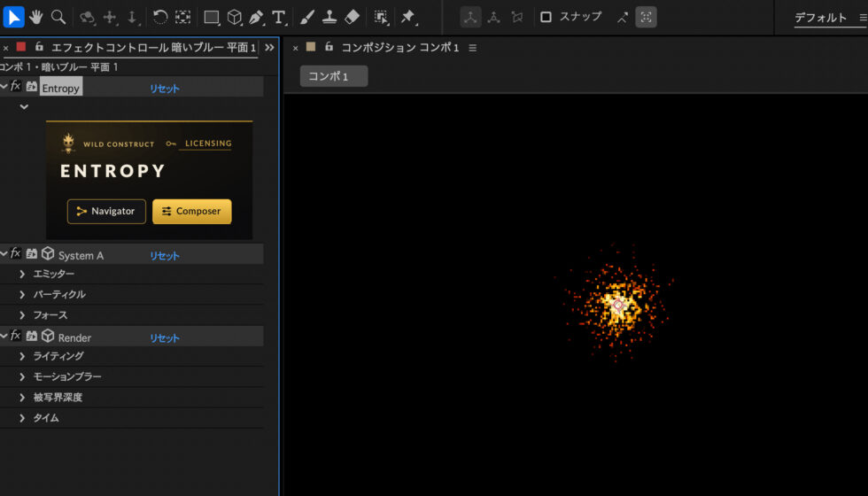Expand the パーティクル property group
Viewport: 868px width, 496px height.
point(22,294)
